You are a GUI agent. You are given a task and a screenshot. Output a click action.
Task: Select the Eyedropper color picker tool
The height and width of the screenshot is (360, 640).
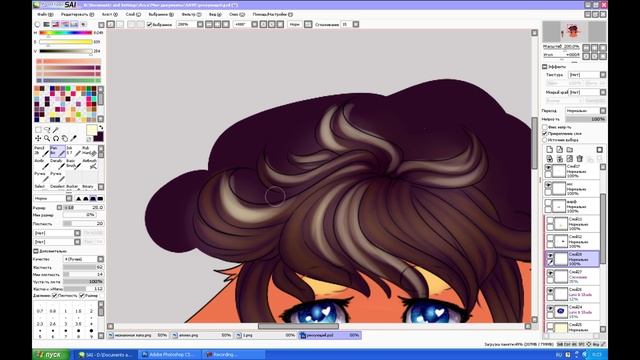tap(73, 138)
